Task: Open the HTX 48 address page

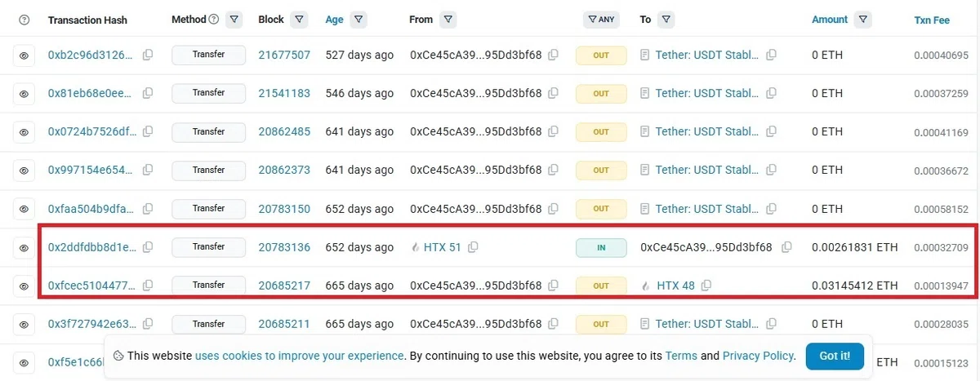Action: point(676,285)
